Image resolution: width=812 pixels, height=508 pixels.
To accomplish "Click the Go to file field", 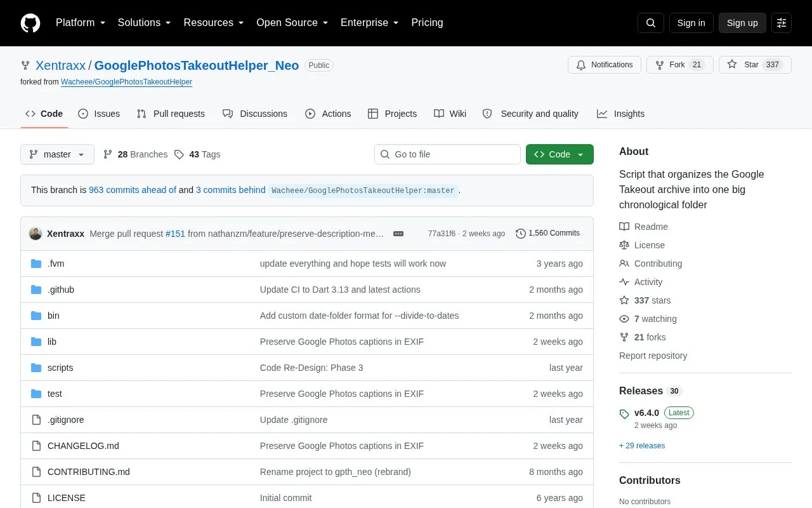I will coord(447,154).
